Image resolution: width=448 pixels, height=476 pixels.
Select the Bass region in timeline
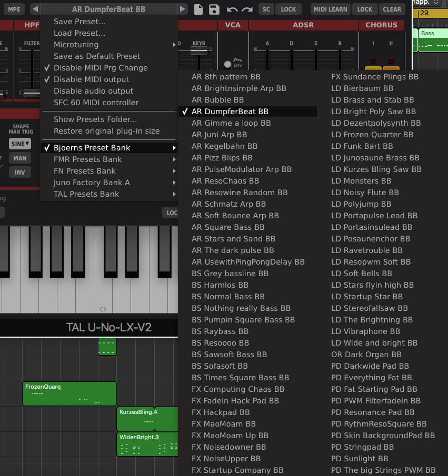pos(433,40)
